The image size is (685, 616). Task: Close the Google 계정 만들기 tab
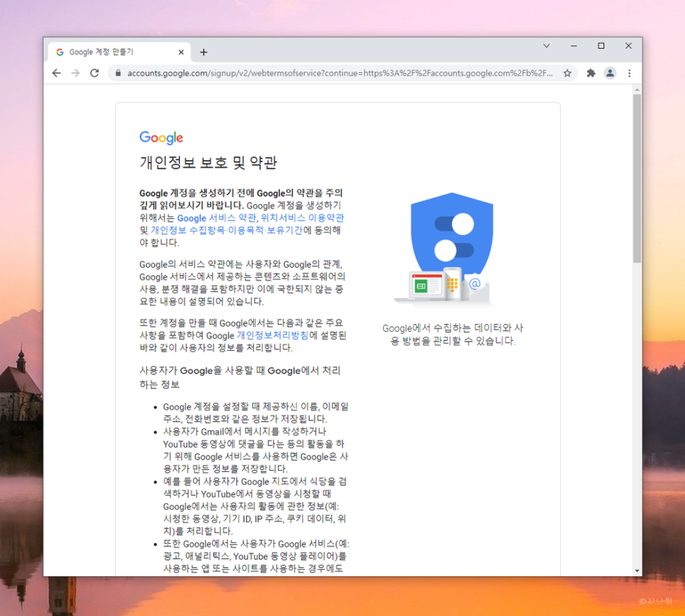[181, 52]
